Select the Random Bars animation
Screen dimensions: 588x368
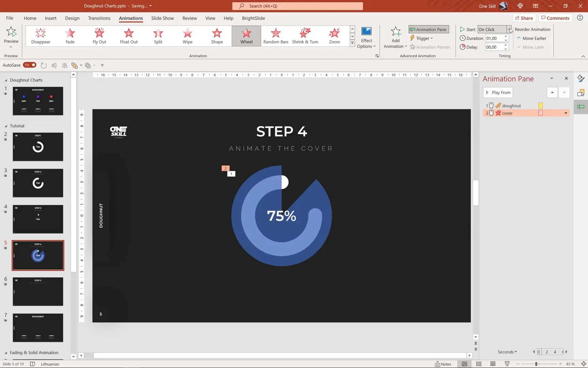pyautogui.click(x=276, y=36)
